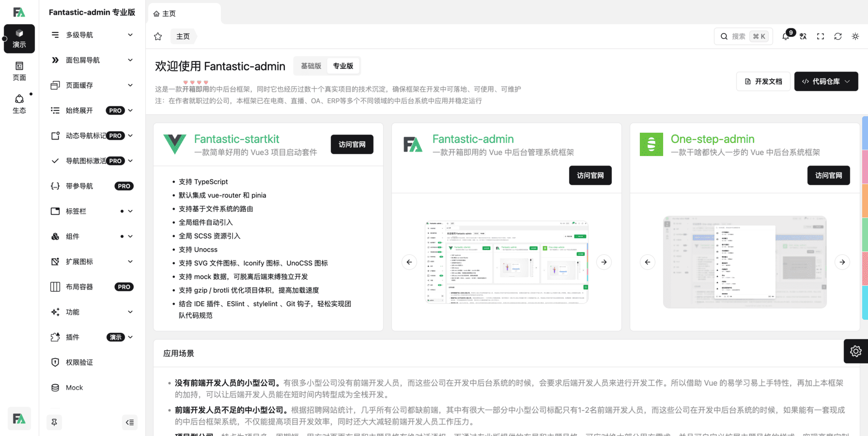Open the 代码仓库 dropdown

click(x=826, y=81)
